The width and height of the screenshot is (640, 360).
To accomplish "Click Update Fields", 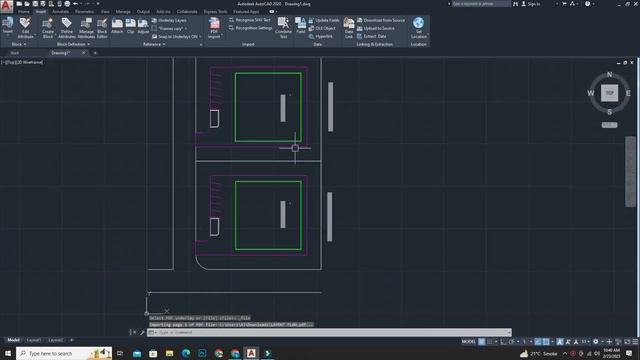I will [x=324, y=20].
